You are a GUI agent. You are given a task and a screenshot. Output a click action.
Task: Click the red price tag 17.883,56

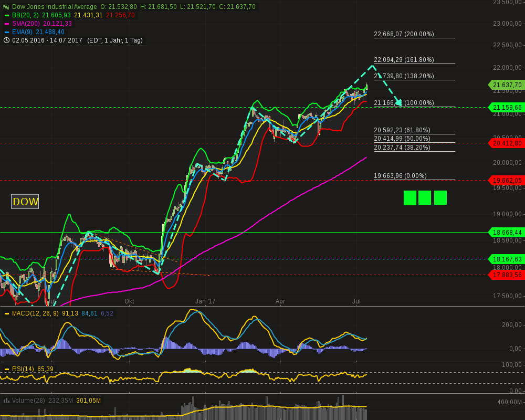(x=507, y=275)
